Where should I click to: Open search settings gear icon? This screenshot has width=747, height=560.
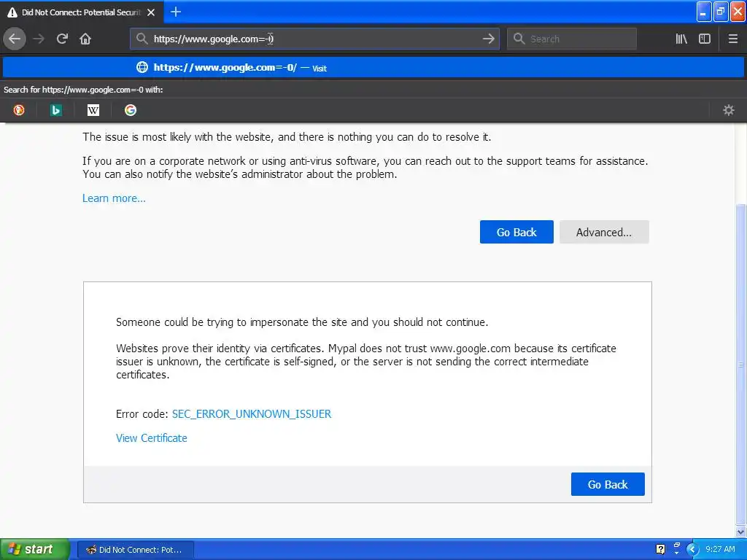point(729,110)
